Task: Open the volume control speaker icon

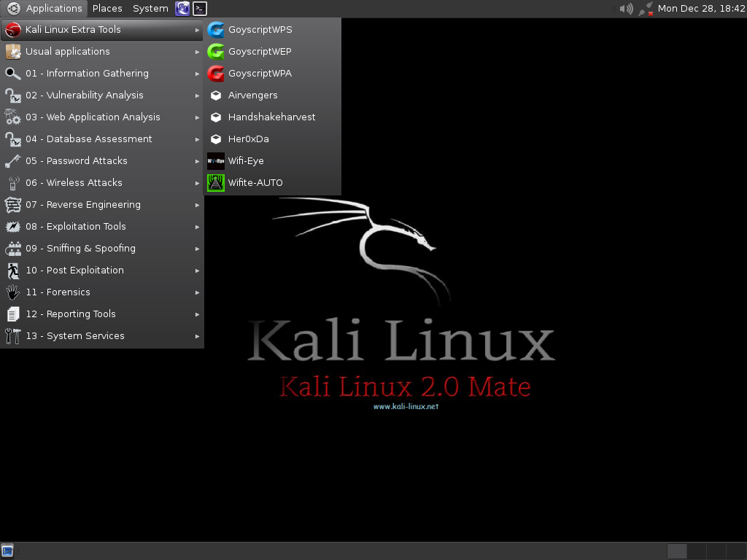Action: tap(627, 9)
